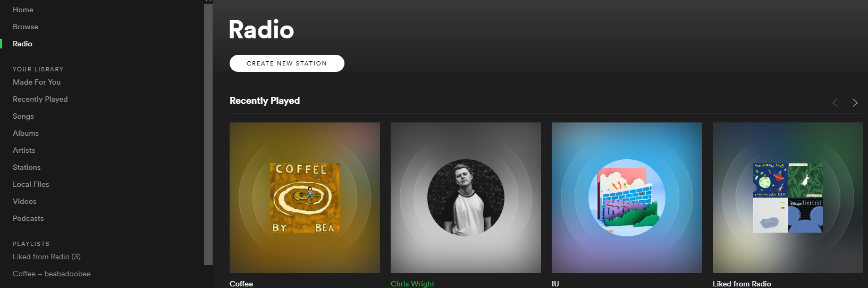Open the Liked from Radio station artwork
The image size is (868, 288).
[x=788, y=198]
